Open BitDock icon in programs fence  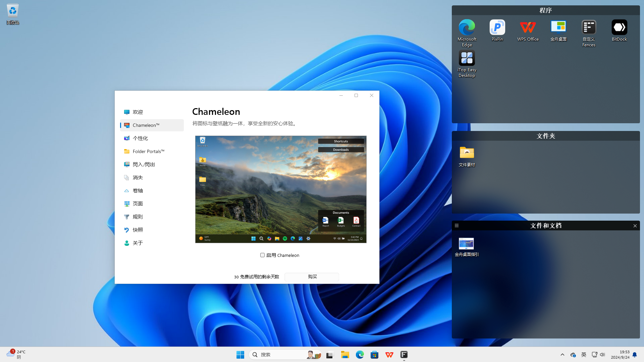tap(619, 28)
